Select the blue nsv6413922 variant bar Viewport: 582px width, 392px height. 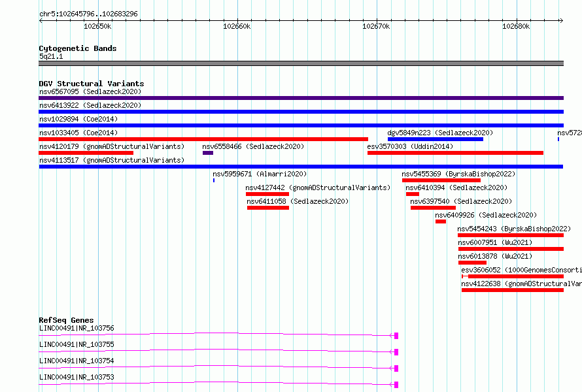point(301,112)
